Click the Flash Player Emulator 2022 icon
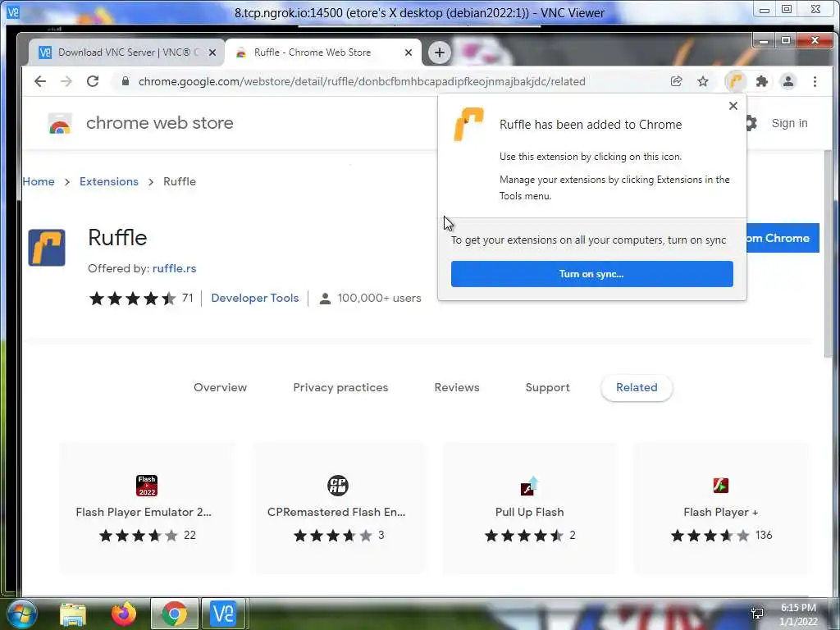840x630 pixels. tap(146, 486)
